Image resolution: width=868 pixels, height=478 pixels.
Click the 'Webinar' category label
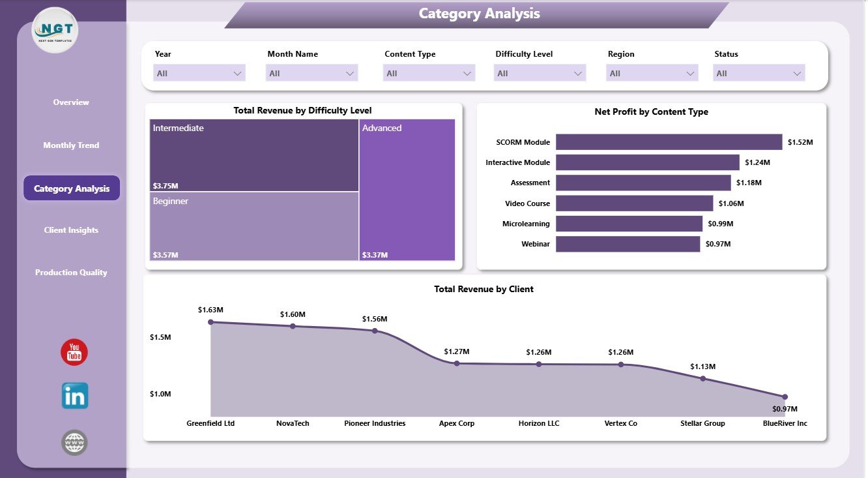[x=536, y=244]
